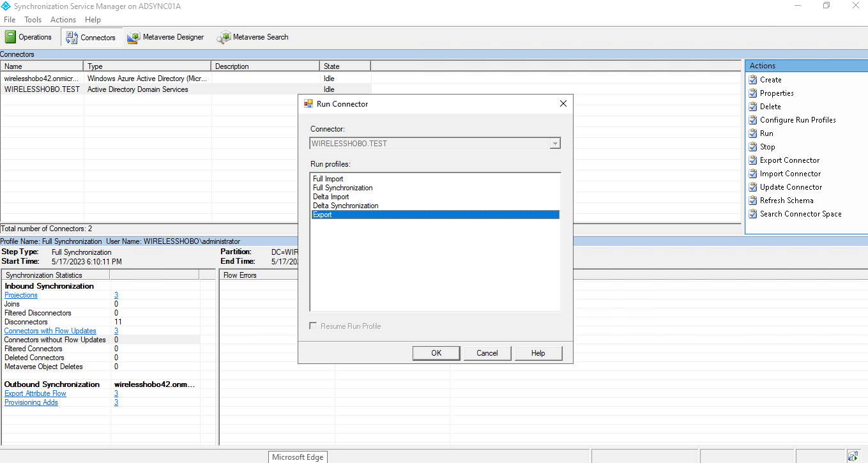Open Metaverse Designer from toolbar

click(133, 38)
